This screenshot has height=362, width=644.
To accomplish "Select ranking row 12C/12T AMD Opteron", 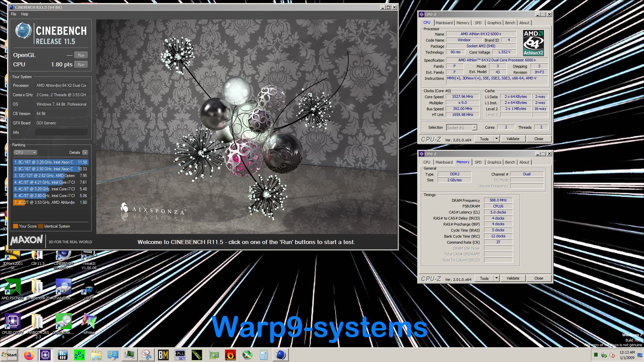I will (51, 176).
